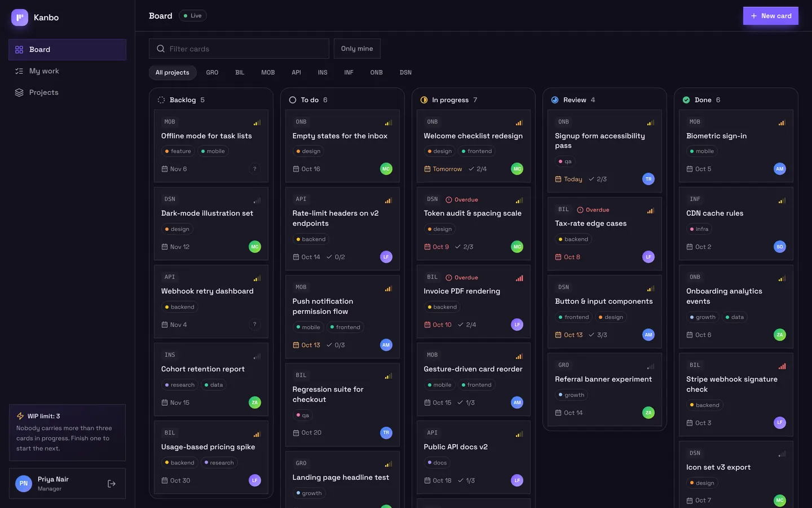Filter by the MOB project tab
Viewport: 812px width, 508px height.
[268, 72]
